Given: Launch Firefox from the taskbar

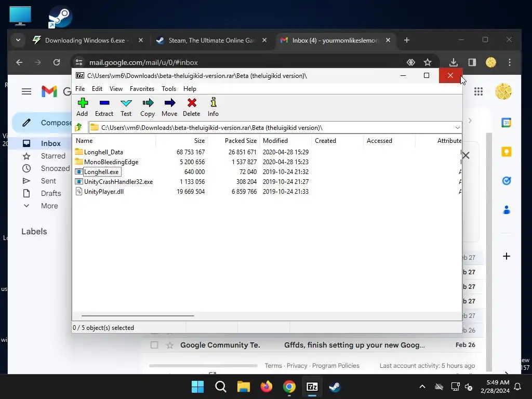Looking at the screenshot, I should (267, 387).
